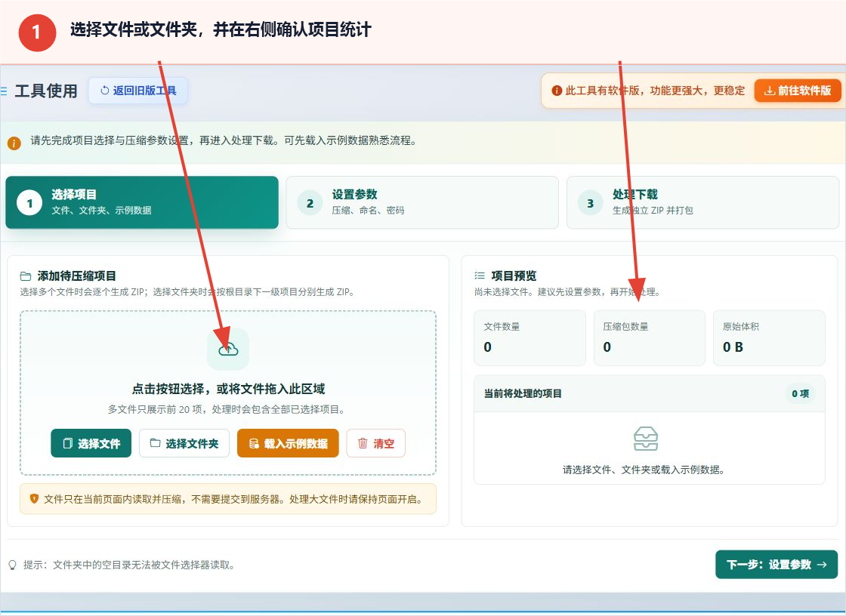
Task: Click the text 请选择文件、文件夹或载入示例数据。
Action: pyautogui.click(x=644, y=470)
